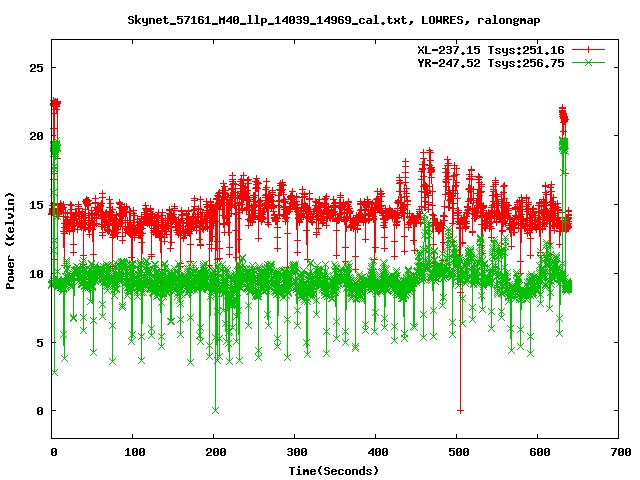Click the red XL legend line sample
The height and width of the screenshot is (480, 640).
pyautogui.click(x=588, y=50)
